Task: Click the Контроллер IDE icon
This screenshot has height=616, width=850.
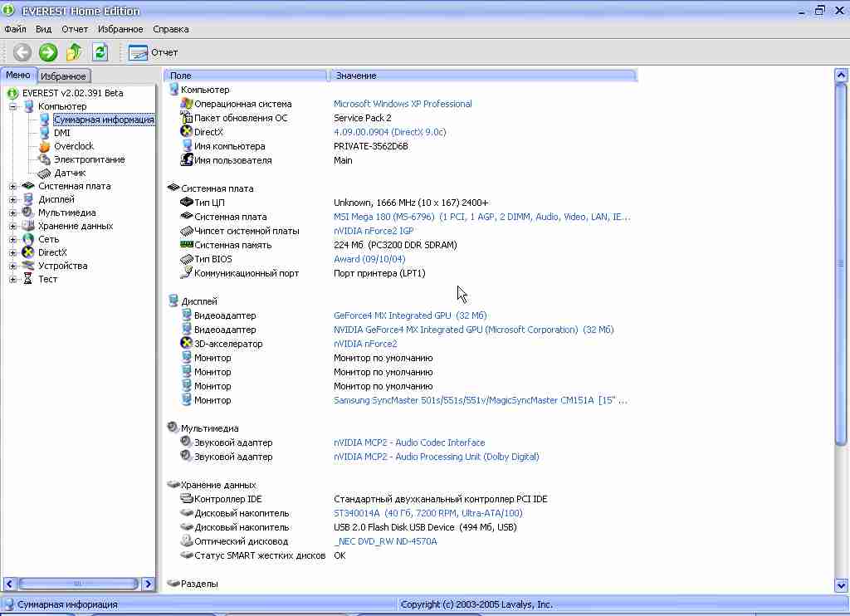Action: (x=187, y=498)
